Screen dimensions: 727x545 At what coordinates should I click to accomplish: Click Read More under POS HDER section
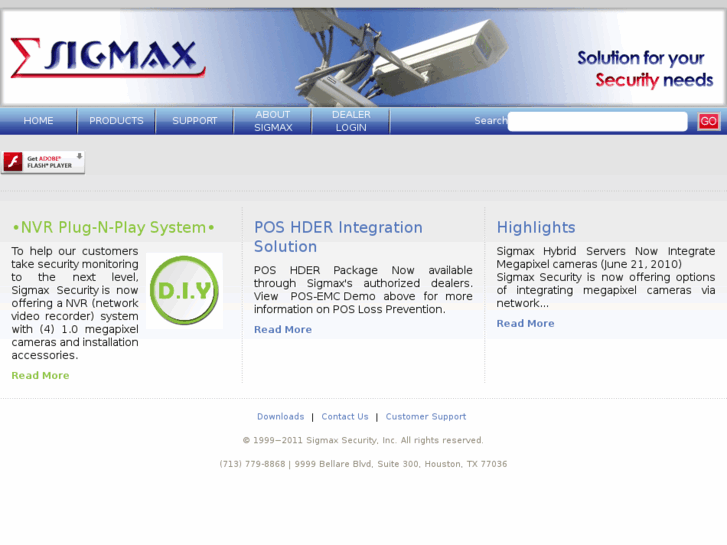(x=283, y=329)
